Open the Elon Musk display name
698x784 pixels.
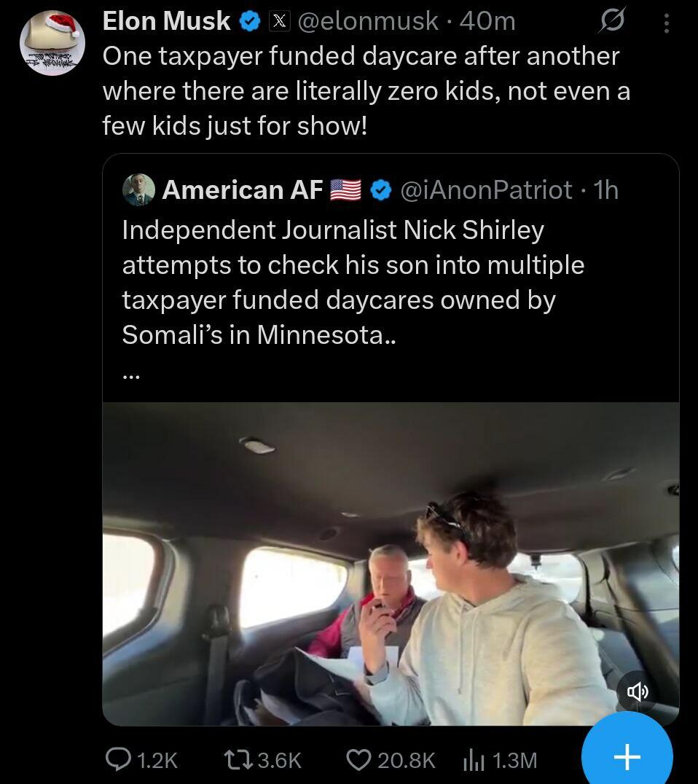[x=167, y=22]
